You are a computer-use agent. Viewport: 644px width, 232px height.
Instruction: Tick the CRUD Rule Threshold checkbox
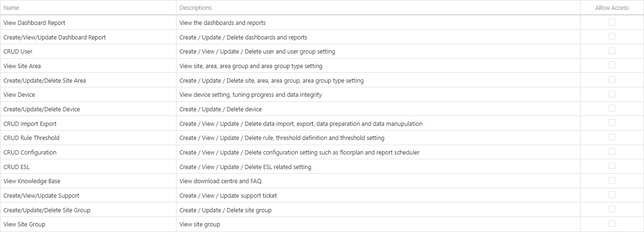click(612, 137)
